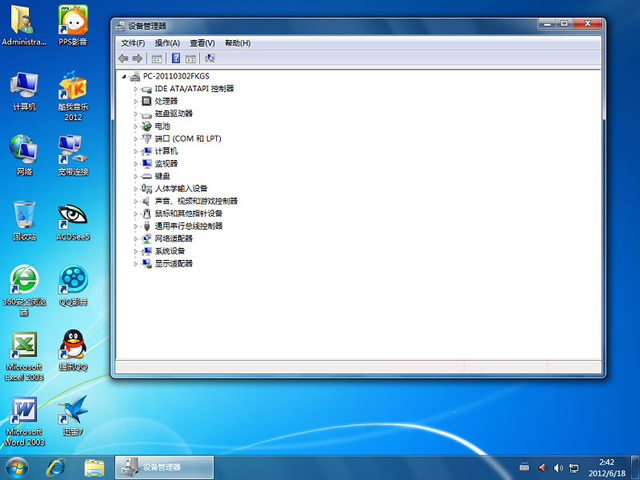Click the Help icon in toolbar

click(x=175, y=58)
